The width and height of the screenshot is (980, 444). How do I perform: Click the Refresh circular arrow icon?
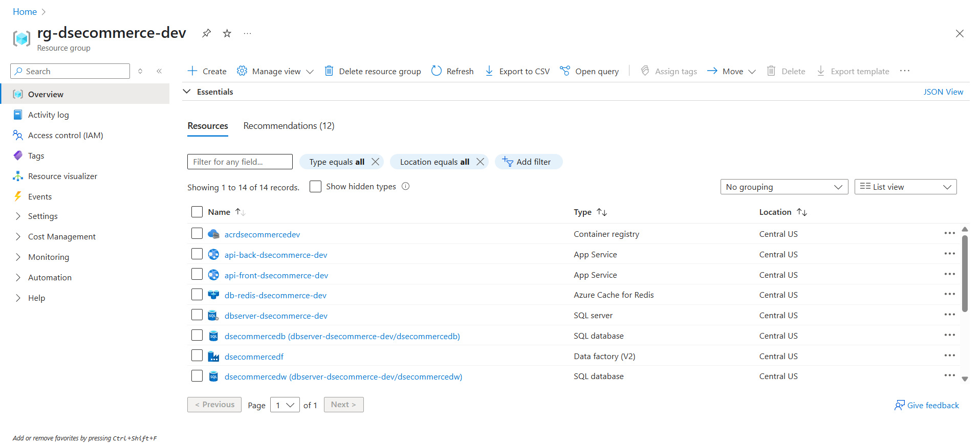pyautogui.click(x=437, y=71)
